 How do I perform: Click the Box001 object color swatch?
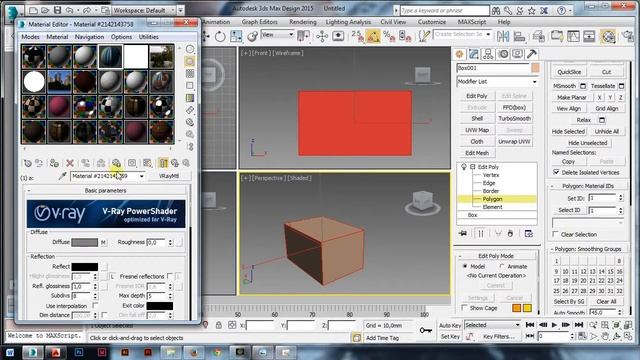pos(535,68)
